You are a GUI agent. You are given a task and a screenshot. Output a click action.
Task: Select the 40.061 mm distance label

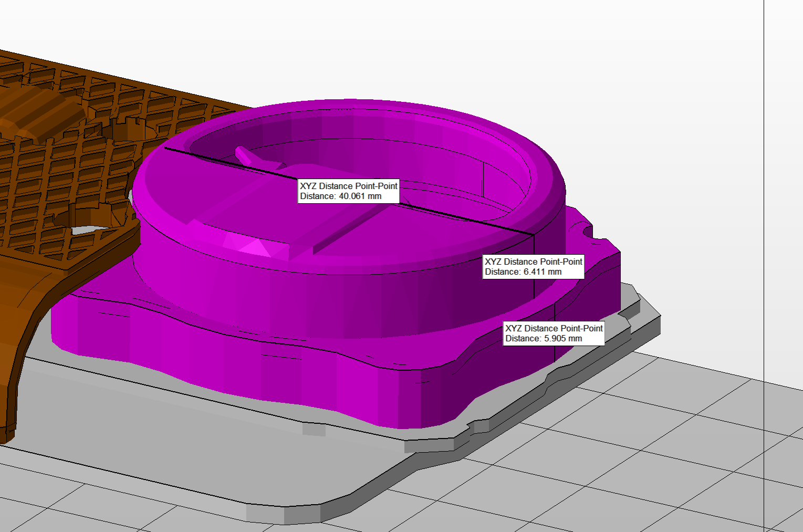point(349,191)
